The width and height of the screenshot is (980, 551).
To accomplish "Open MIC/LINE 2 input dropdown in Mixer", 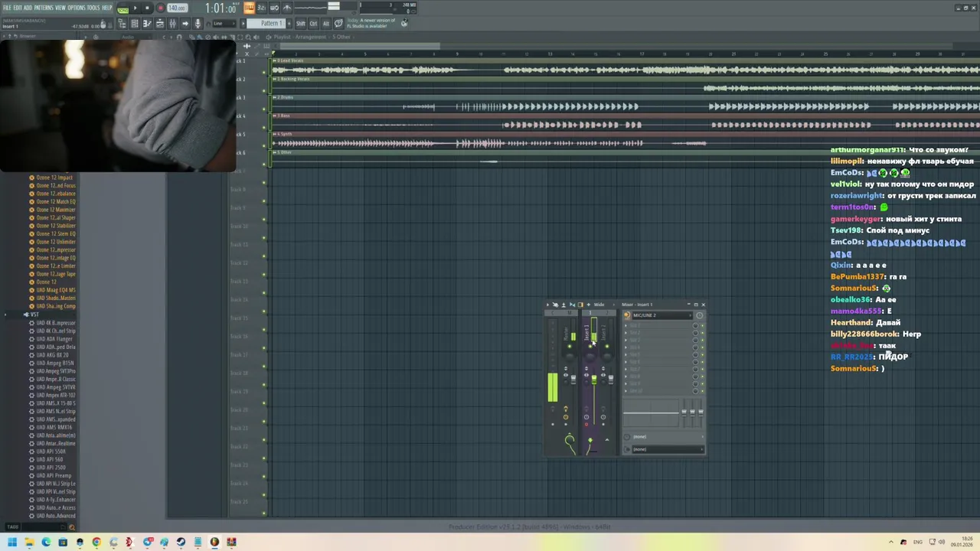I will coord(662,315).
